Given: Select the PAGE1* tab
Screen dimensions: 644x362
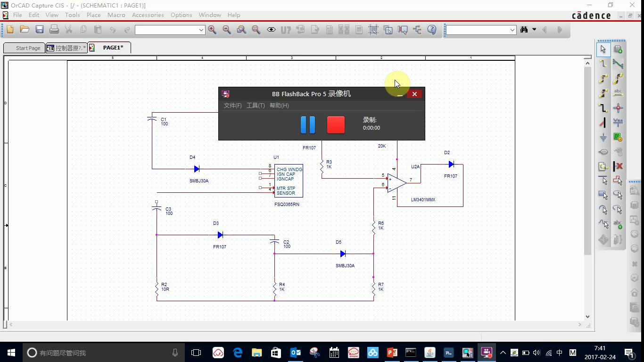Looking at the screenshot, I should point(109,48).
